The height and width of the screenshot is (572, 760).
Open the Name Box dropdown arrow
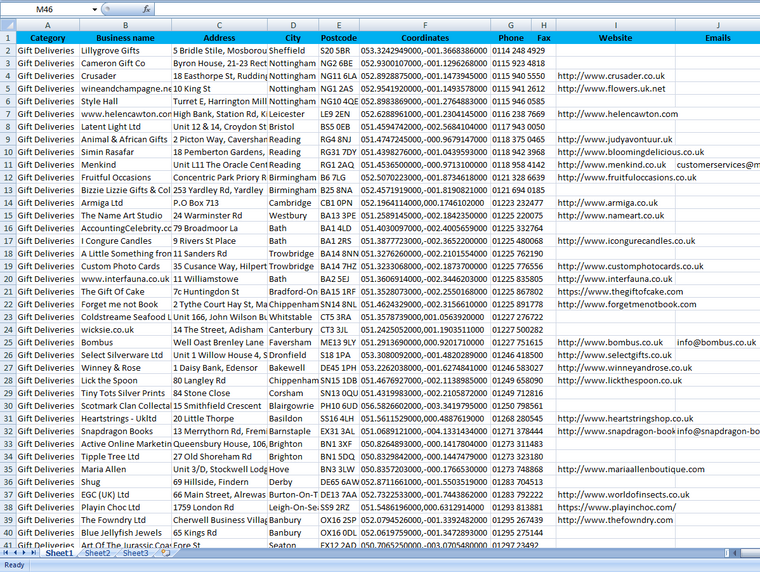pos(95,9)
